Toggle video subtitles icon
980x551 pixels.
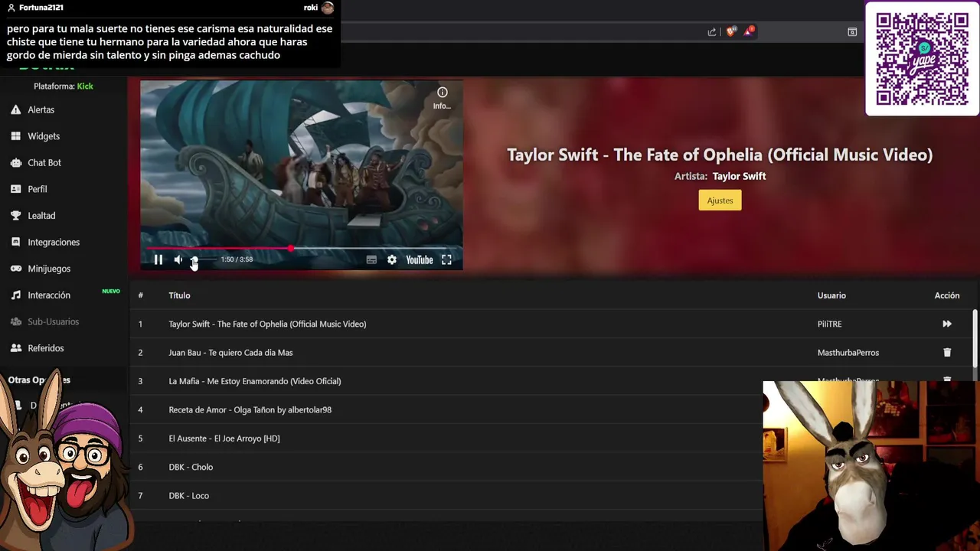371,260
